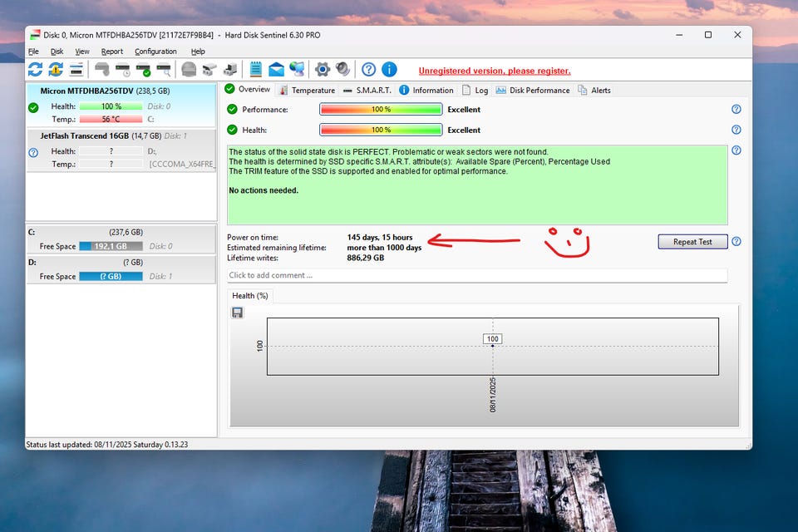
Task: Click the C: drive free space bar
Action: (x=111, y=246)
